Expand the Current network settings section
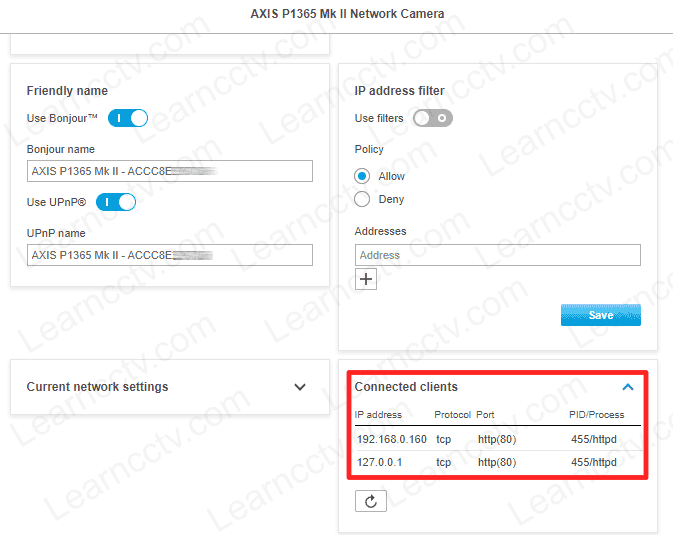The image size is (673, 535). point(300,387)
